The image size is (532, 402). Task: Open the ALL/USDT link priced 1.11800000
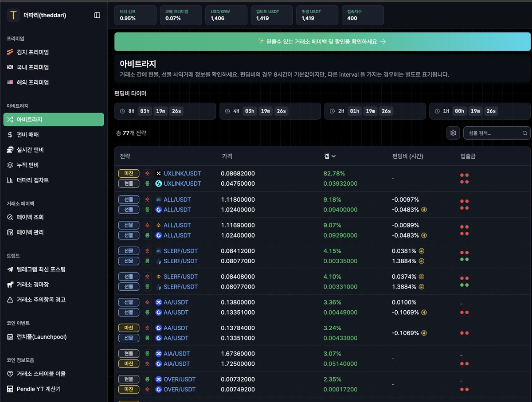[x=177, y=199]
